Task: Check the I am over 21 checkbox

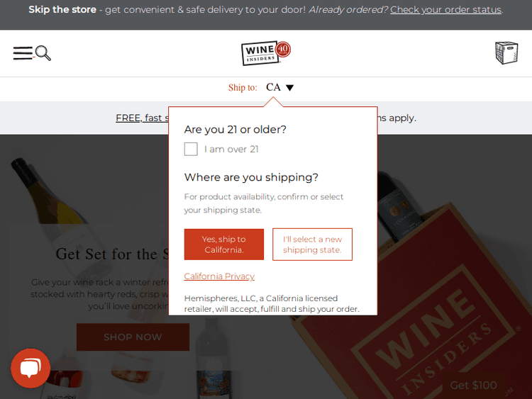Action: point(191,149)
